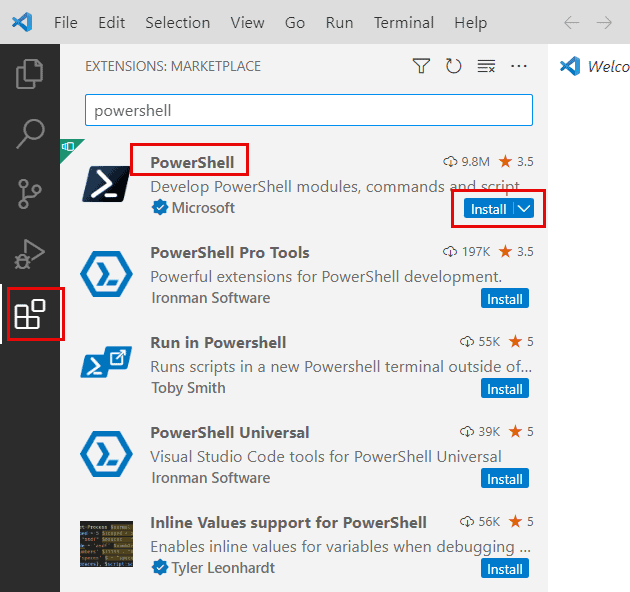
Task: Filter extensions using the funnel icon
Action: [421, 66]
